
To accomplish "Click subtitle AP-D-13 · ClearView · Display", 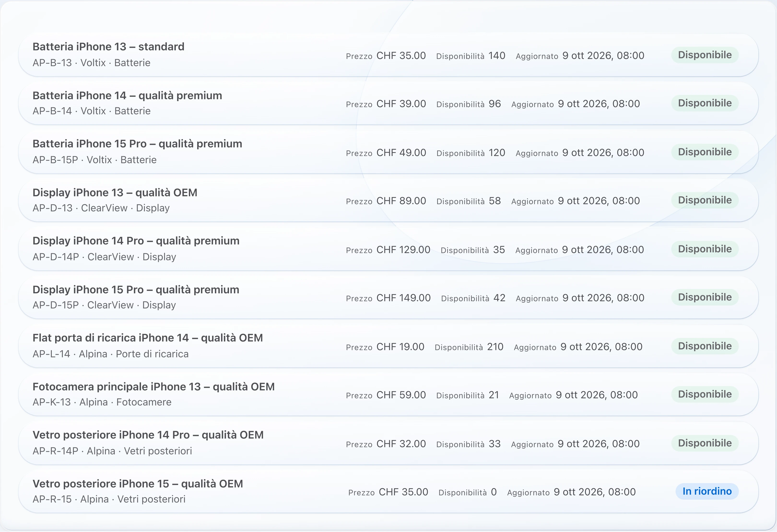I will point(101,208).
